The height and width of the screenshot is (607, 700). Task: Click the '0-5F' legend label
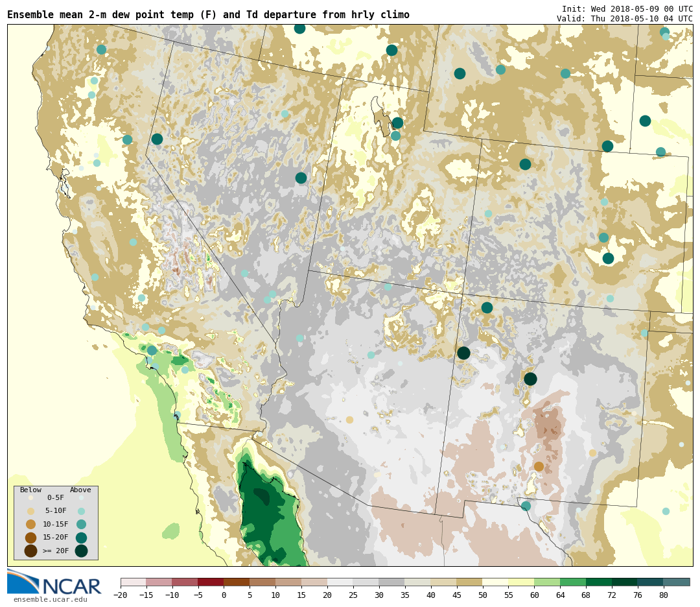(x=56, y=497)
